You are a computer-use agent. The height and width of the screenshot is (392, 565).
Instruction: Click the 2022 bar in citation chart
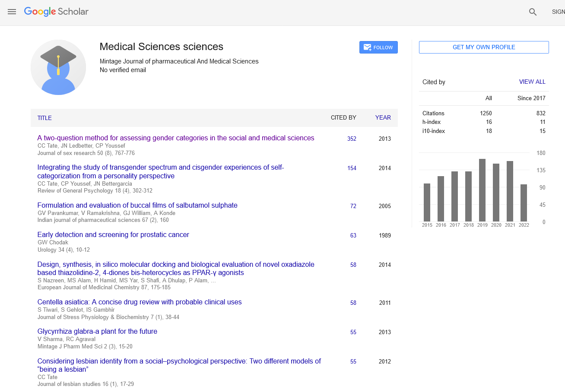tap(524, 203)
